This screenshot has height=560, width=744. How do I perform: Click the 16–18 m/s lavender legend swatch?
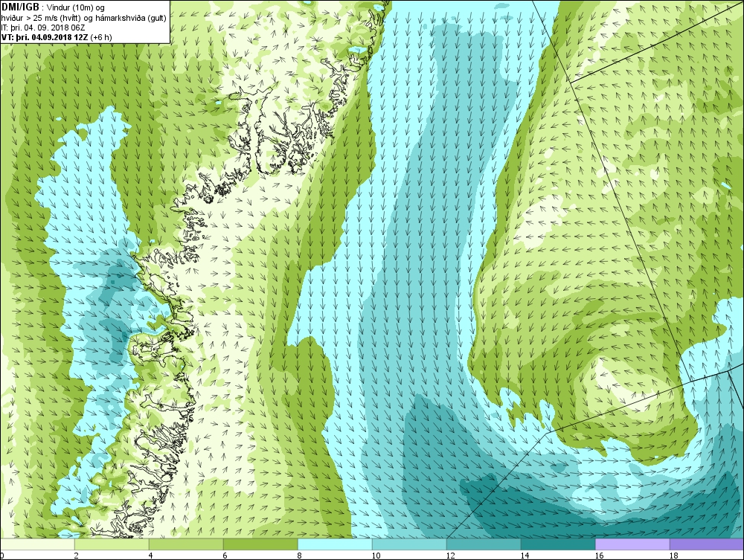[x=632, y=544]
